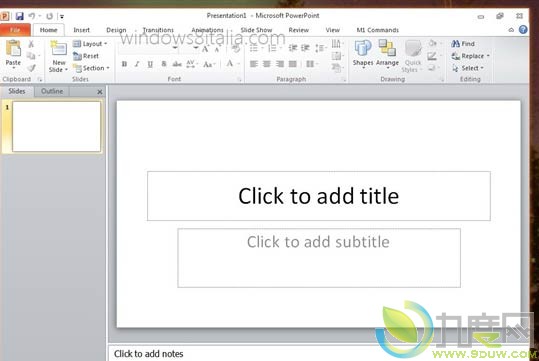Viewport: 539px width, 361px height.
Task: Open the font size combo box
Action: [x=190, y=48]
